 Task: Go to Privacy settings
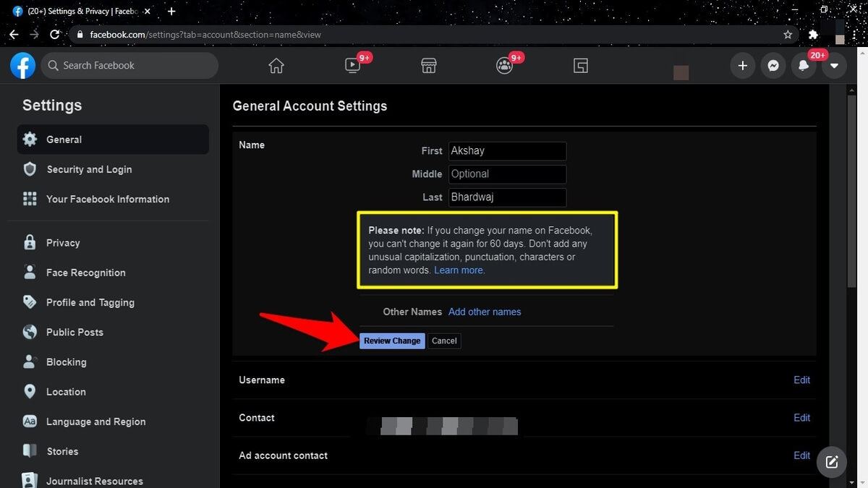[x=63, y=243]
